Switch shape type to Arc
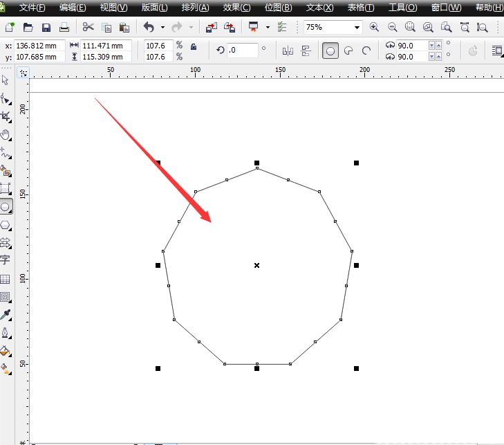 pyautogui.click(x=366, y=51)
